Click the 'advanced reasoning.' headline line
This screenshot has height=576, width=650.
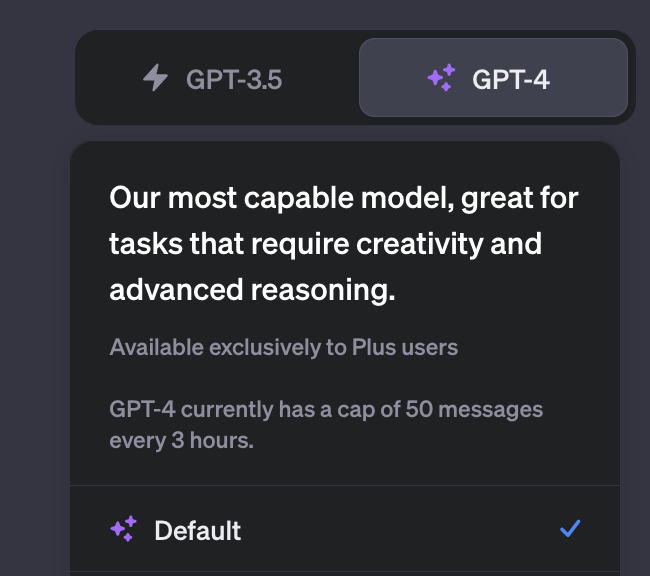pyautogui.click(x=252, y=290)
